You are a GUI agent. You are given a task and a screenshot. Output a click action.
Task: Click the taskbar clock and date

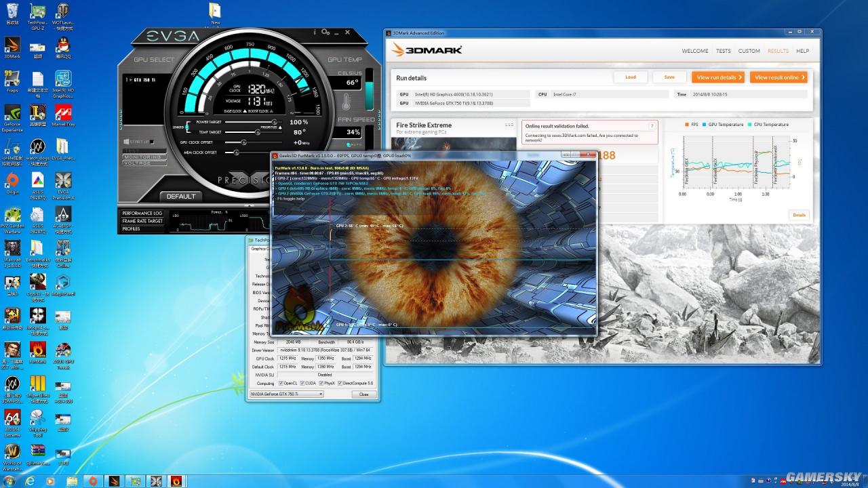tap(852, 481)
